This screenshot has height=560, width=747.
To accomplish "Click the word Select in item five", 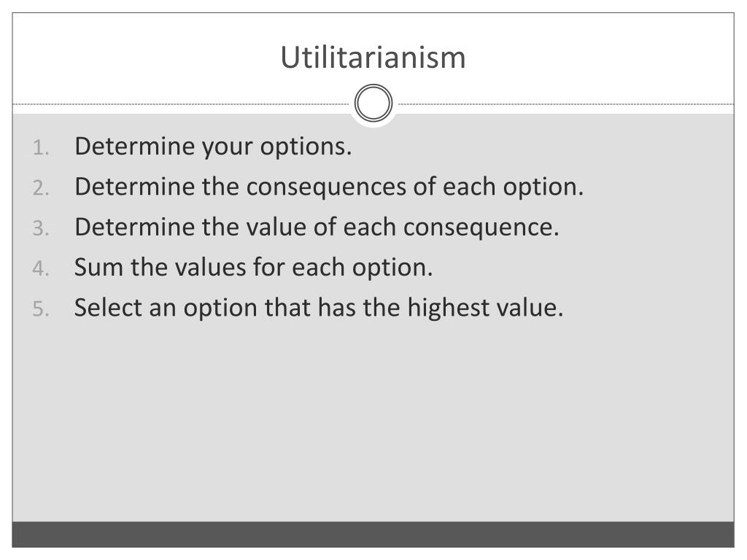I will [x=108, y=308].
